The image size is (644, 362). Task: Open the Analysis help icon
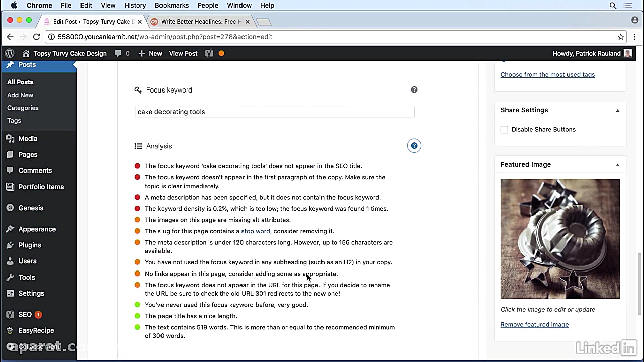(x=414, y=146)
